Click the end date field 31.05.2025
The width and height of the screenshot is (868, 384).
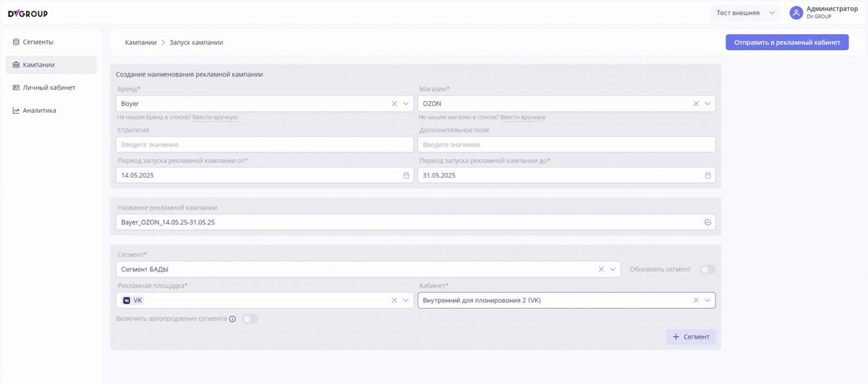(x=566, y=175)
